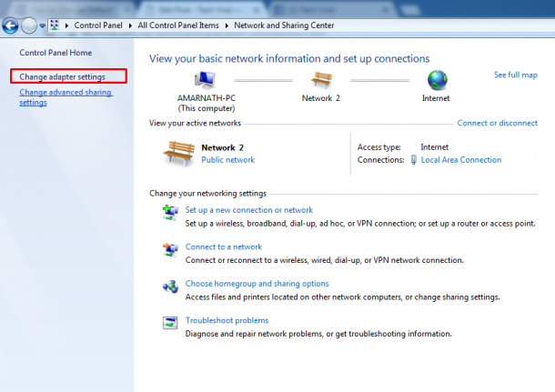Click the AMARNATH-PC computer icon
The image size is (555, 392).
[x=206, y=80]
